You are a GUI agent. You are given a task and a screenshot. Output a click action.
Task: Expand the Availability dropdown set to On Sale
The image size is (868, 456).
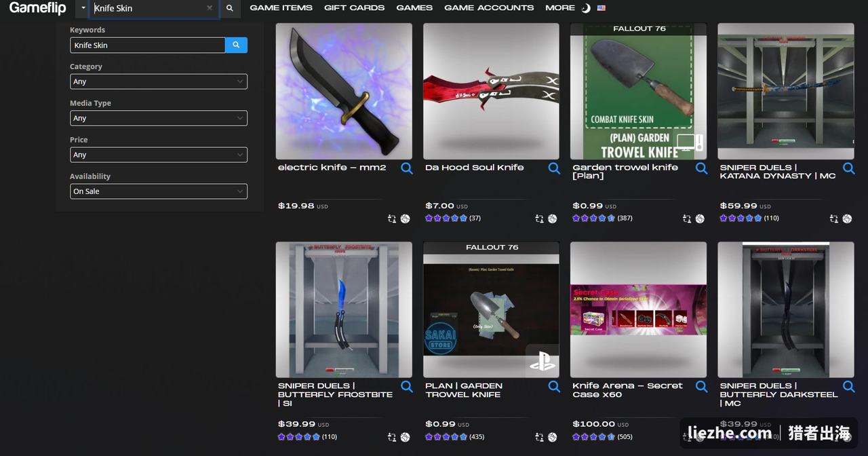click(159, 191)
